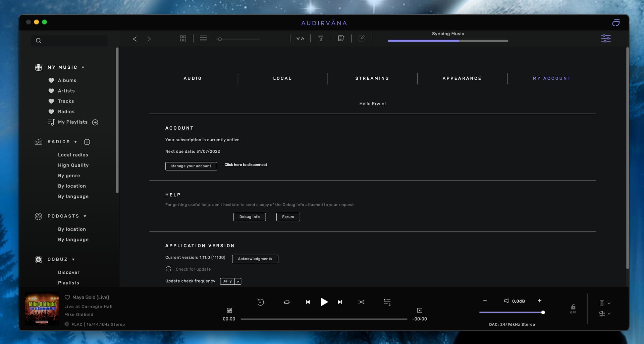Image resolution: width=644 pixels, height=344 pixels.
Task: Open the audio settings dropdown below speaker
Action: (605, 314)
